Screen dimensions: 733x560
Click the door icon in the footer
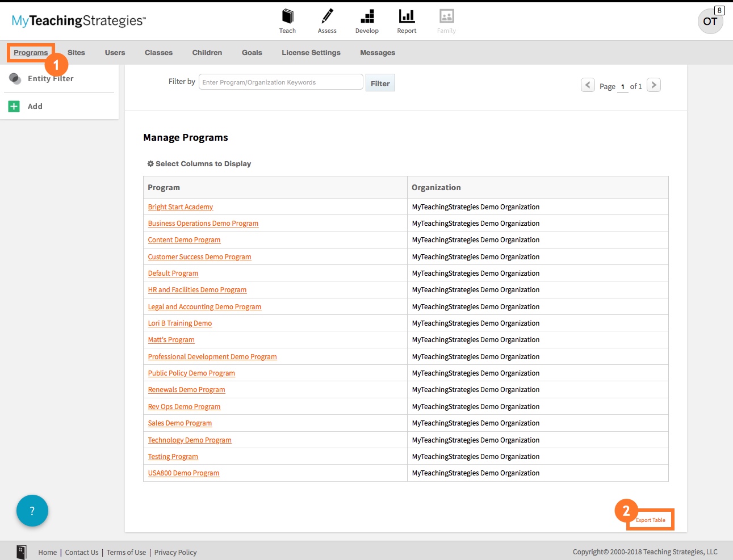pyautogui.click(x=22, y=551)
